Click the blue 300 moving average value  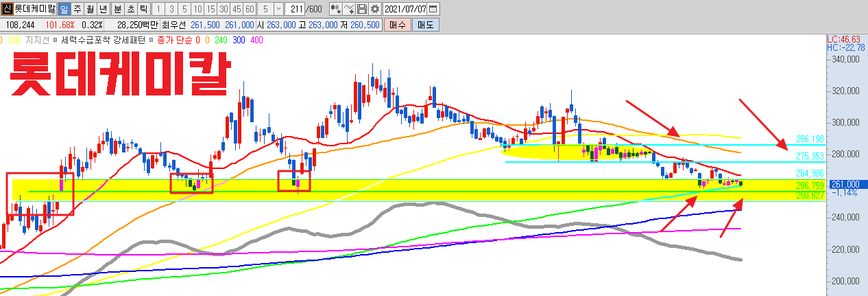[239, 41]
